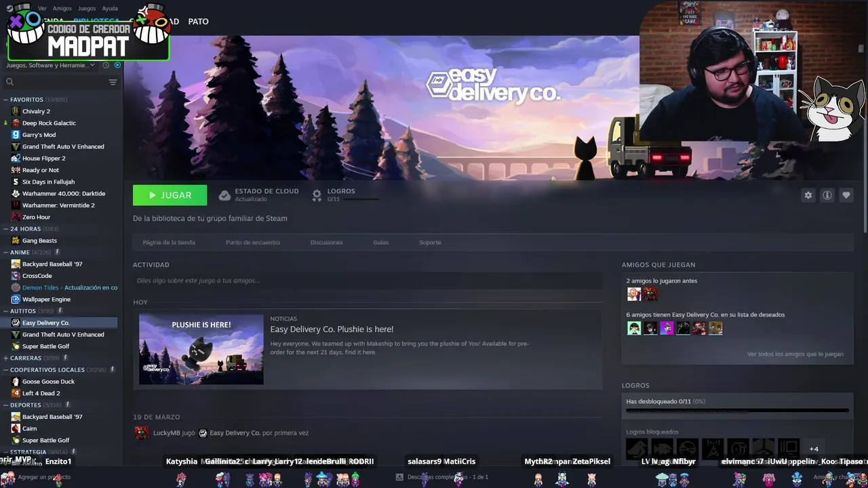Collapse the DEPORTES category
Image resolution: width=868 pixels, height=488 pixels.
(5, 405)
